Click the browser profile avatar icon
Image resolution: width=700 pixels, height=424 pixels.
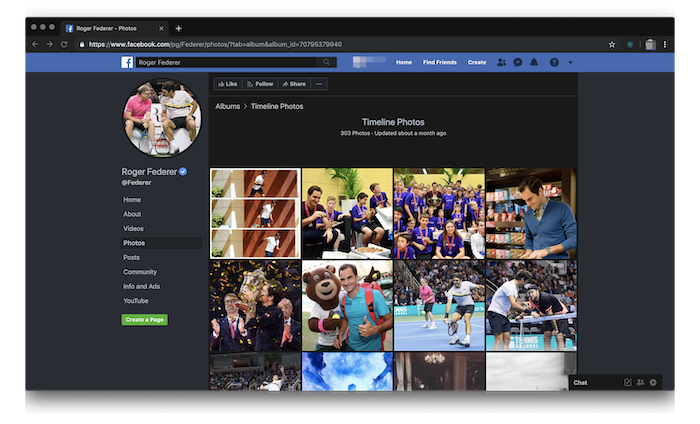[x=650, y=44]
